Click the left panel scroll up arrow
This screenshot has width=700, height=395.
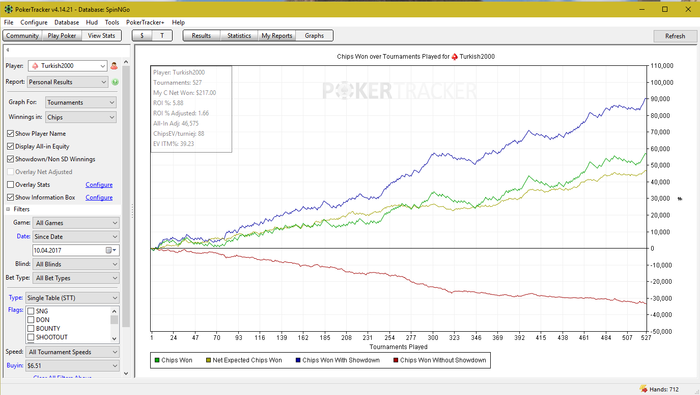pos(126,62)
